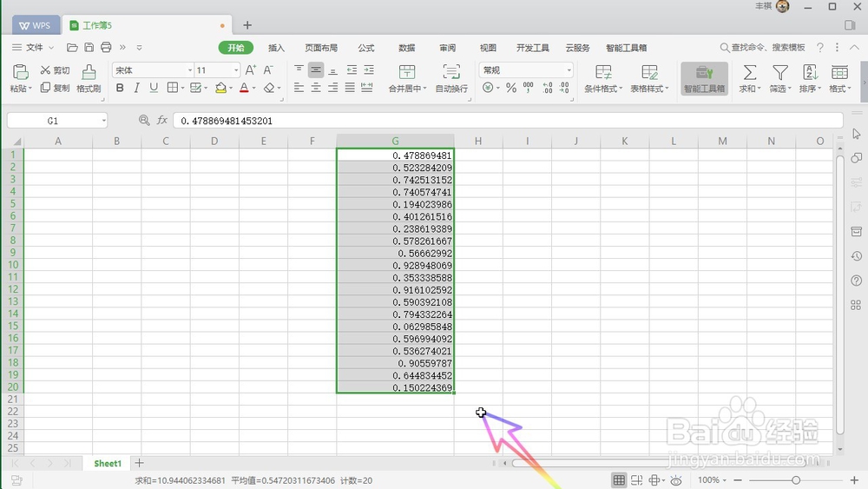This screenshot has width=868, height=489.
Task: Switch to the 插入 tab
Action: (x=276, y=48)
